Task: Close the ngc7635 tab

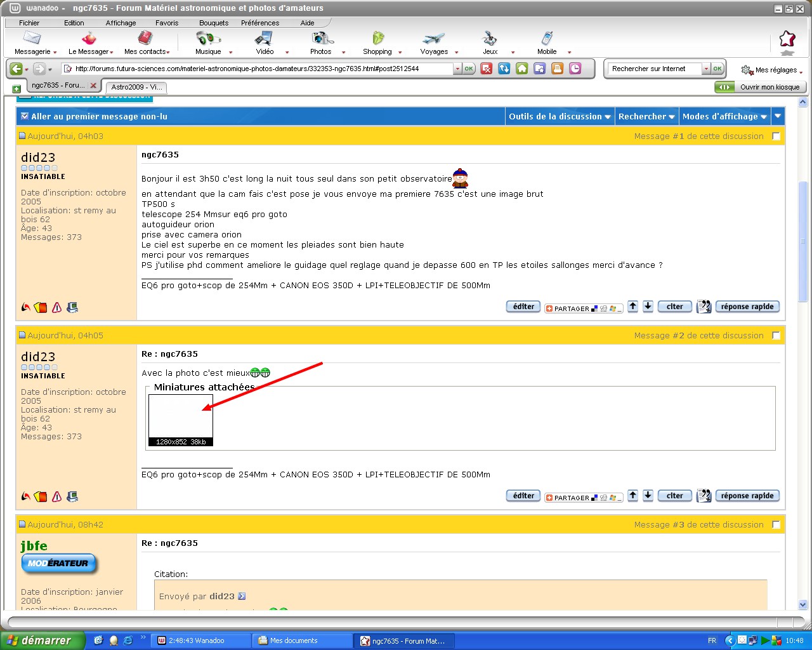Action: point(93,85)
